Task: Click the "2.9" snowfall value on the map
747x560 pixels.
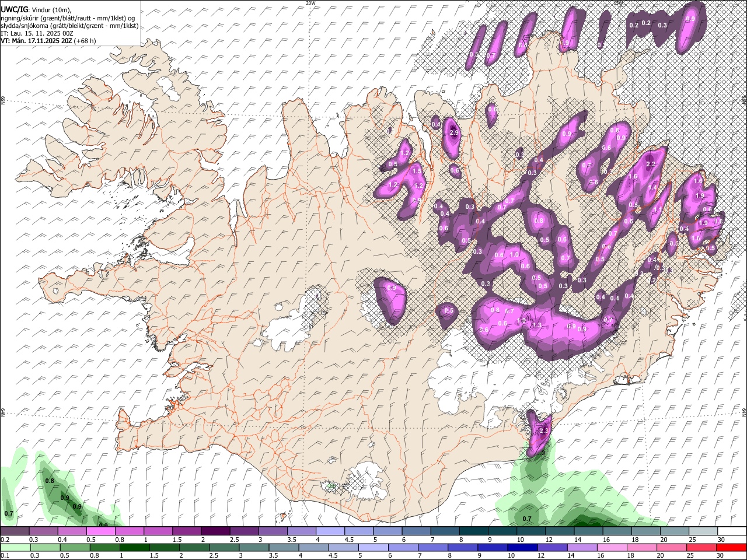Action: (455, 133)
